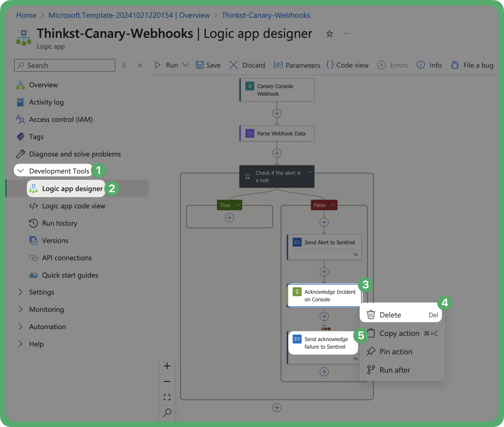Open Access control (IAM)
Image resolution: width=504 pixels, height=427 pixels.
61,119
